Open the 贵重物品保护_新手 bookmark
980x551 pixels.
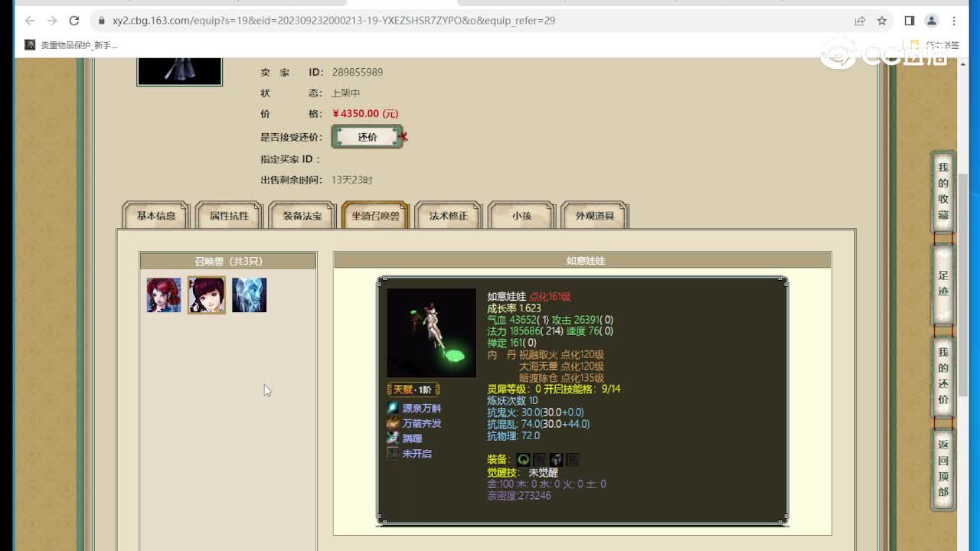(x=71, y=45)
